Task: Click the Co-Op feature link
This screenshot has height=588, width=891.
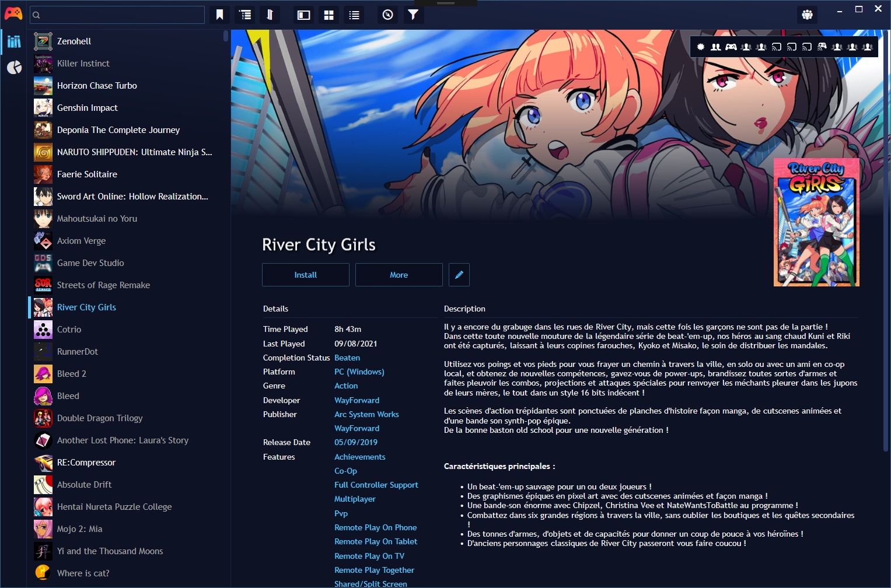Action: 345,471
